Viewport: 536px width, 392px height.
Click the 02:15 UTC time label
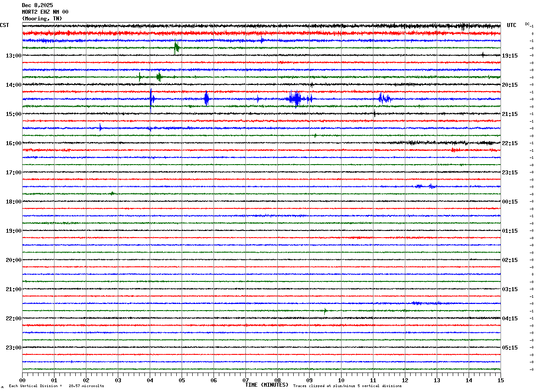510,260
